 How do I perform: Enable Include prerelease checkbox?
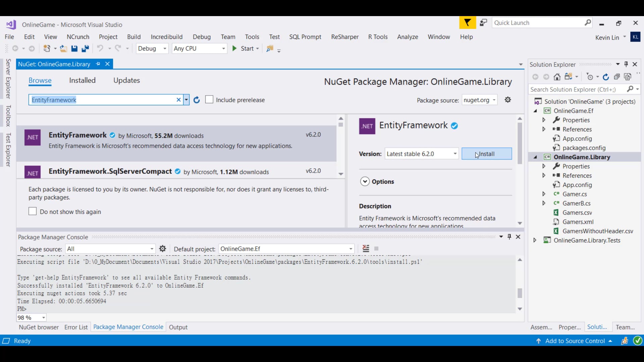pyautogui.click(x=209, y=100)
